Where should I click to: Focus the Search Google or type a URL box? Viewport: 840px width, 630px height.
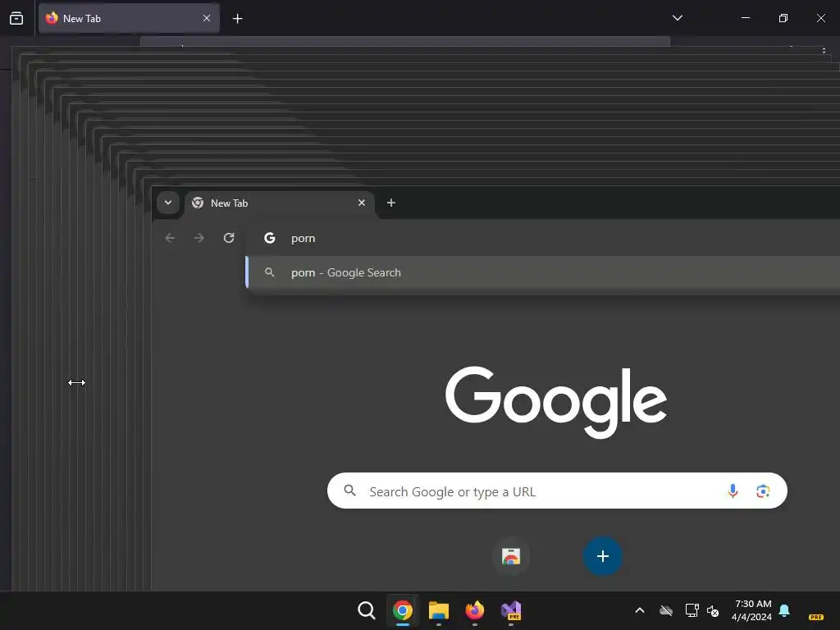557,491
